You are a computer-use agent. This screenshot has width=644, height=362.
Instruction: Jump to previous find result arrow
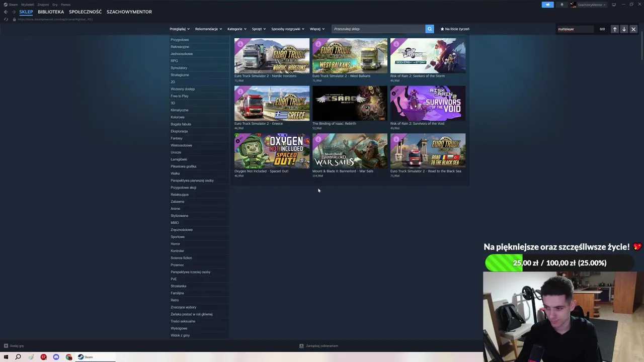coord(615,29)
